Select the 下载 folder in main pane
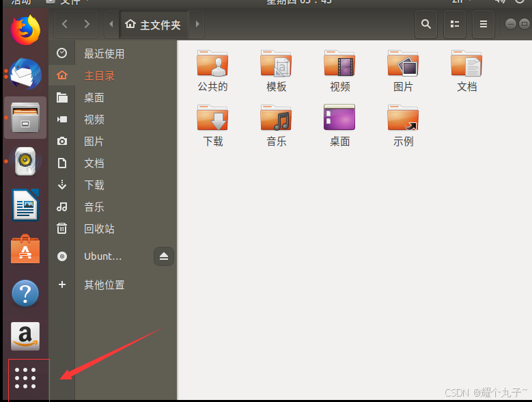The image size is (532, 402). pyautogui.click(x=212, y=126)
